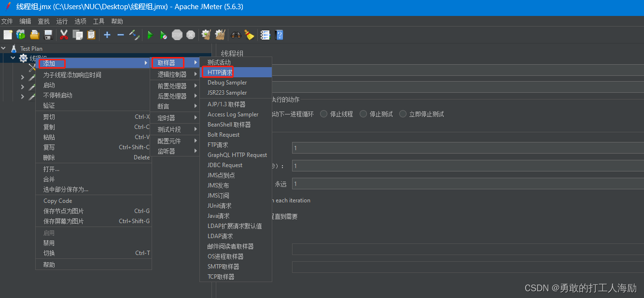Open the 监听器 submenu
The height and width of the screenshot is (298, 644).
(176, 151)
